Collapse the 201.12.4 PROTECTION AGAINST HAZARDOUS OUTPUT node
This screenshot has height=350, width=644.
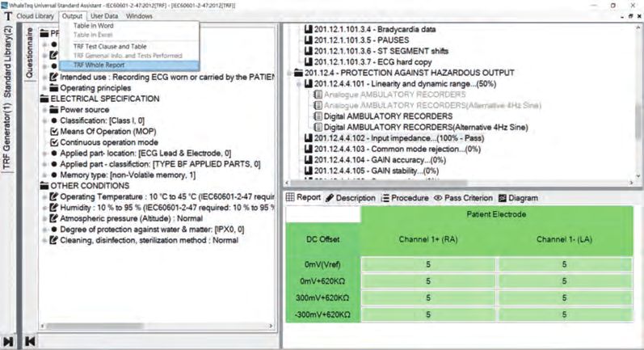click(289, 73)
